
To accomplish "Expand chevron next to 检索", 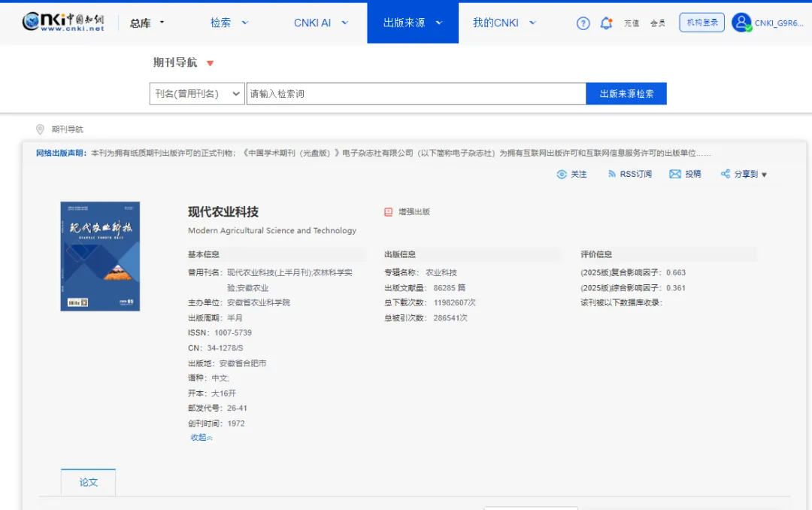I will tap(245, 23).
